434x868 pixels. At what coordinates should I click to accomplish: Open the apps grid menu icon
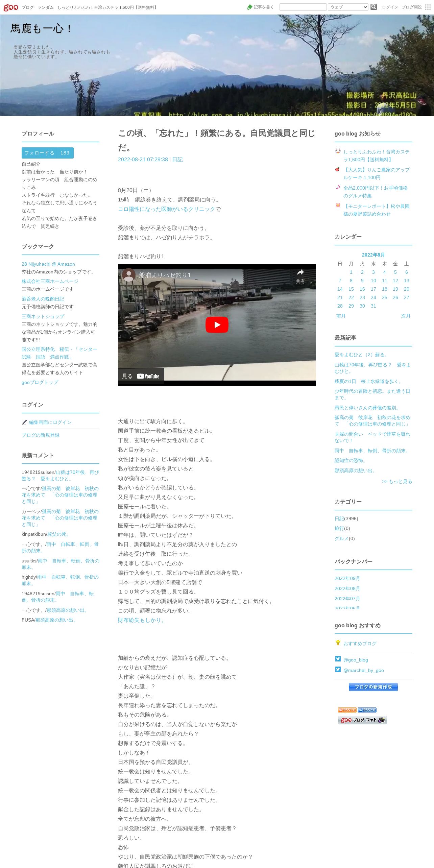[x=428, y=7]
